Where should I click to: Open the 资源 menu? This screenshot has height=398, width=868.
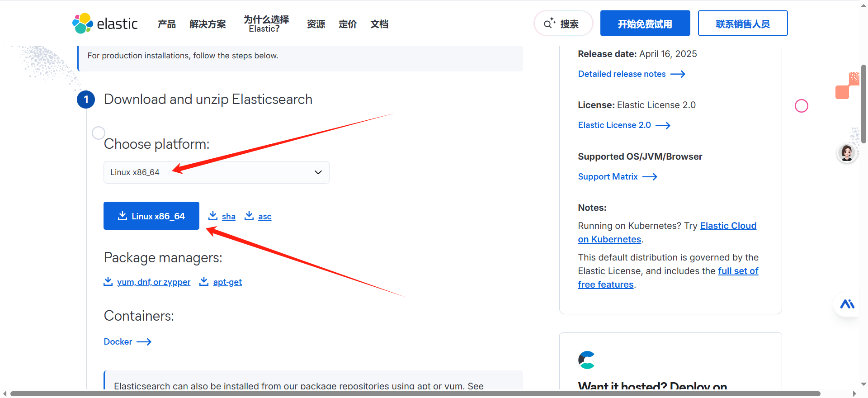pos(316,24)
